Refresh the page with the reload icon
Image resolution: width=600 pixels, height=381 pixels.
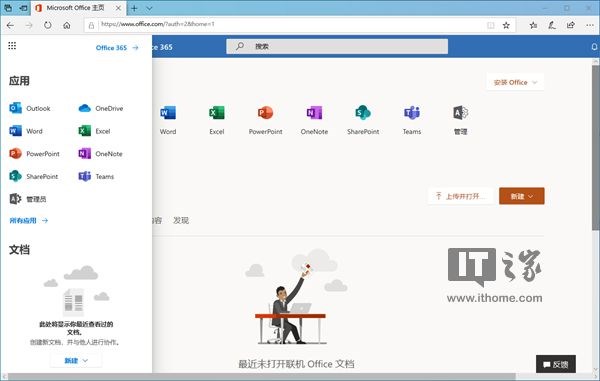click(47, 25)
